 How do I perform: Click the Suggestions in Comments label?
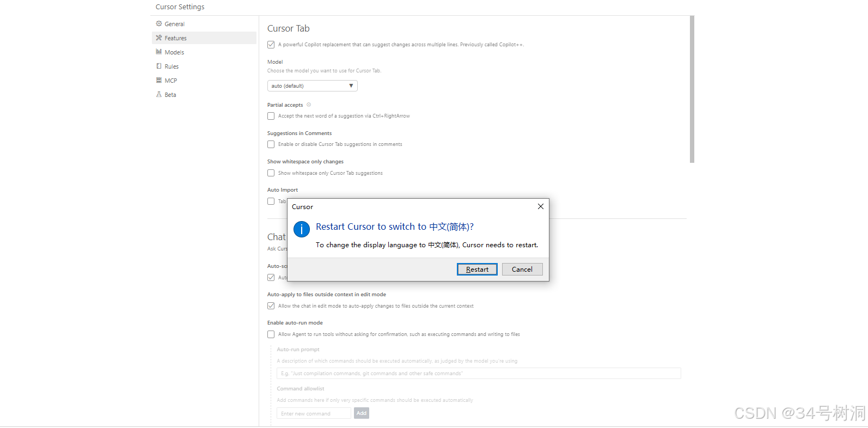click(x=299, y=133)
